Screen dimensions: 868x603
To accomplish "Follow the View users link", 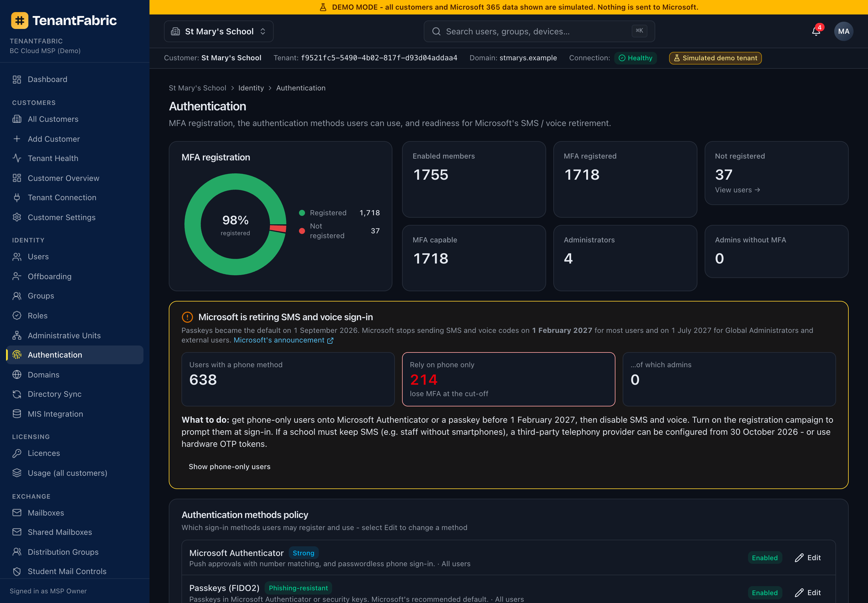I will 737,190.
